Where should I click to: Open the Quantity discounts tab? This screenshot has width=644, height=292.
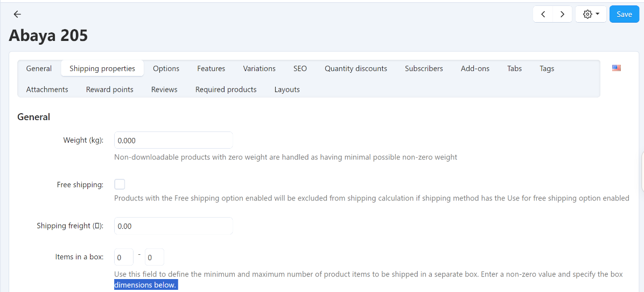click(356, 68)
